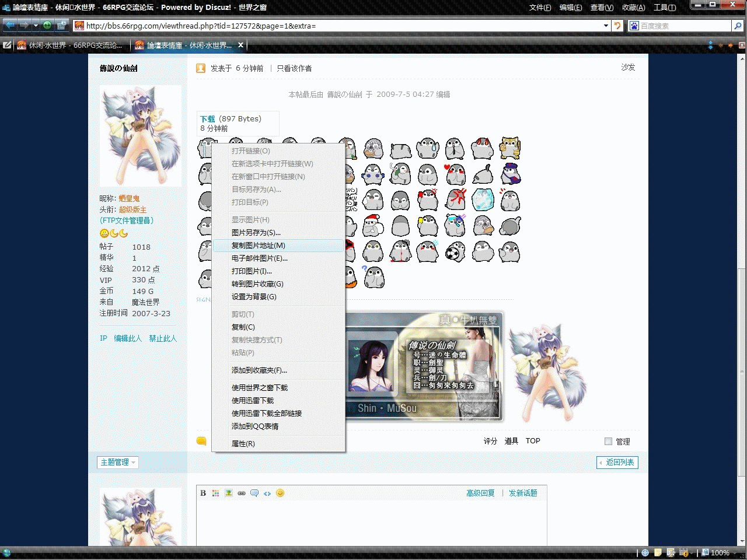This screenshot has height=560, width=747.
Task: Click the ice cube penguin emoticon
Action: click(483, 200)
